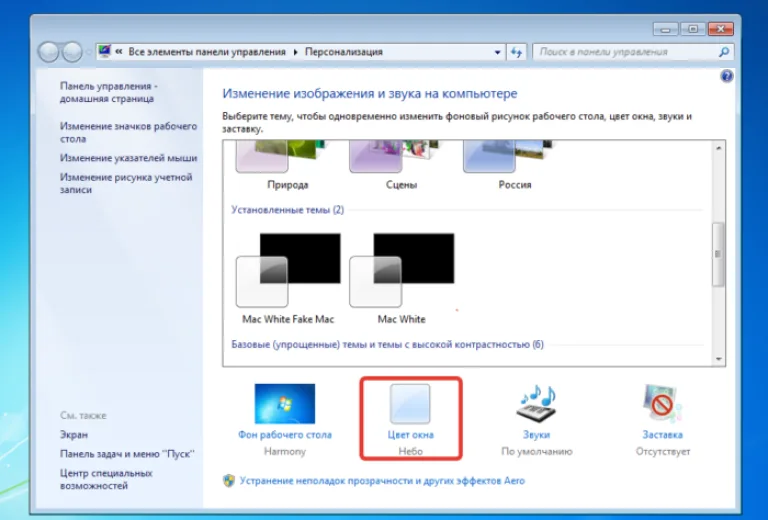Click the 'Небо' window color name
Image resolution: width=768 pixels, height=520 pixels.
pos(410,451)
